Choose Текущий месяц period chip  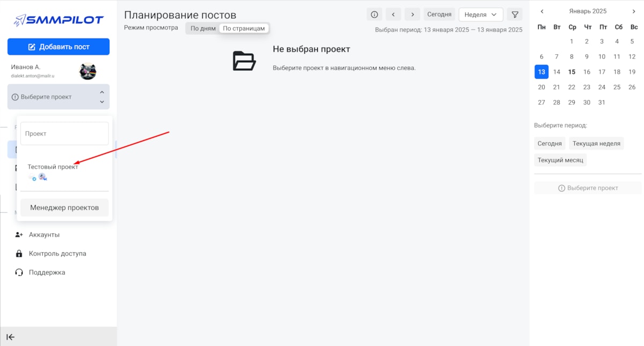coord(560,160)
